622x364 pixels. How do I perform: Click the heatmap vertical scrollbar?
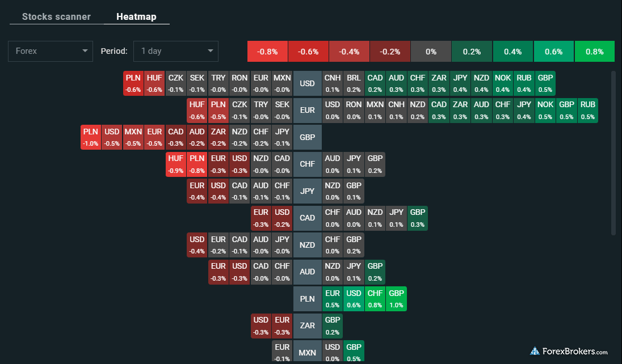pyautogui.click(x=613, y=153)
